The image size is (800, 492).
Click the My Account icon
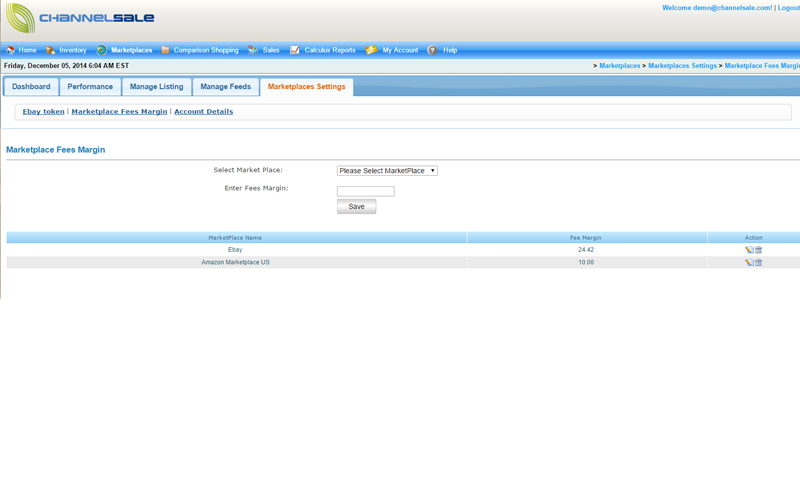[x=371, y=50]
